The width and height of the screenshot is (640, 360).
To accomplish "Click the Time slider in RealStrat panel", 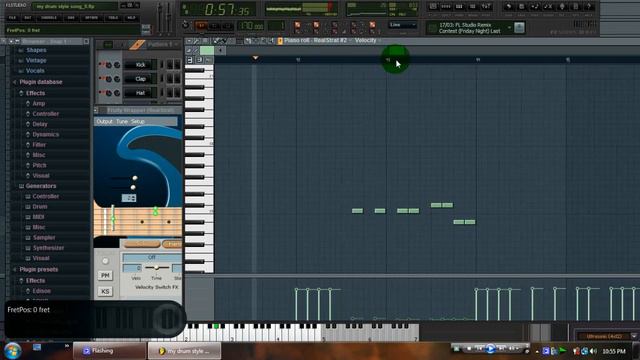I will point(157,268).
